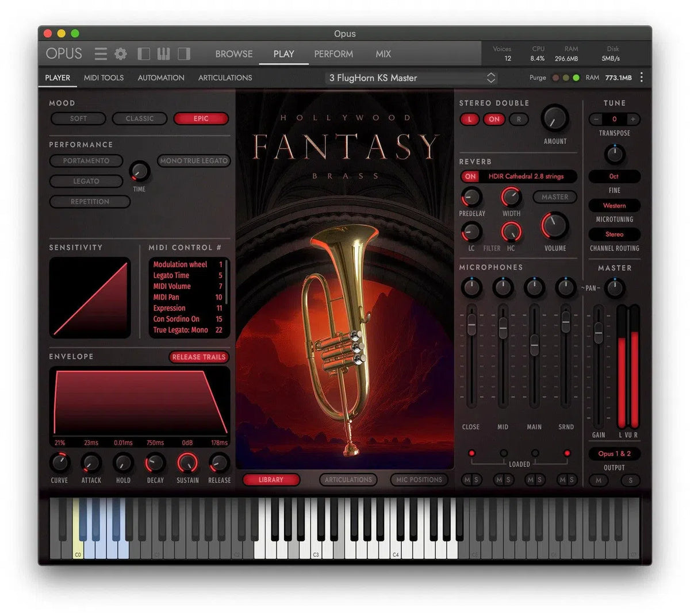Enable the SOFT mood setting
The height and width of the screenshot is (616, 690).
(x=78, y=119)
